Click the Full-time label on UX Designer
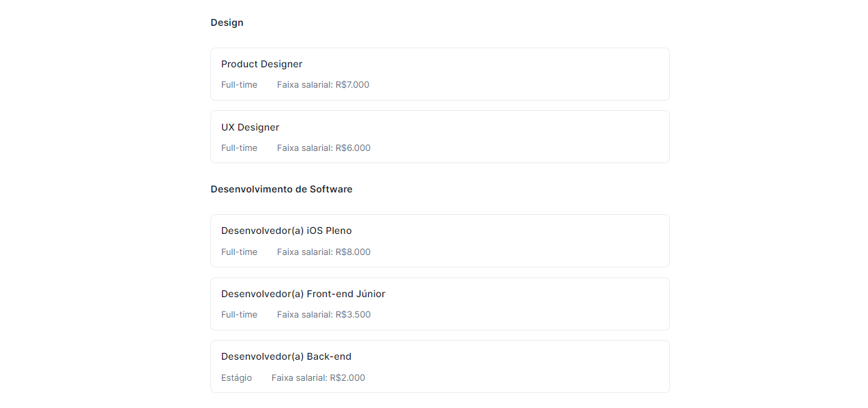Image resolution: width=868 pixels, height=408 pixels. tap(239, 148)
